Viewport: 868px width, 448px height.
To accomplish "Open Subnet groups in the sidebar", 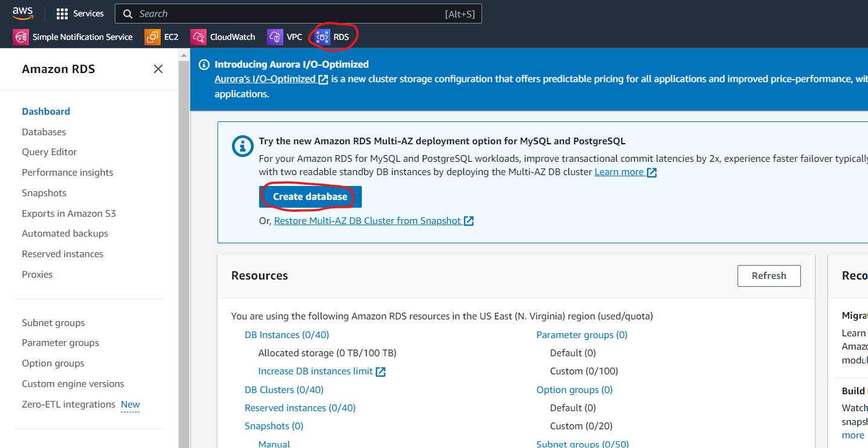I will click(x=53, y=323).
